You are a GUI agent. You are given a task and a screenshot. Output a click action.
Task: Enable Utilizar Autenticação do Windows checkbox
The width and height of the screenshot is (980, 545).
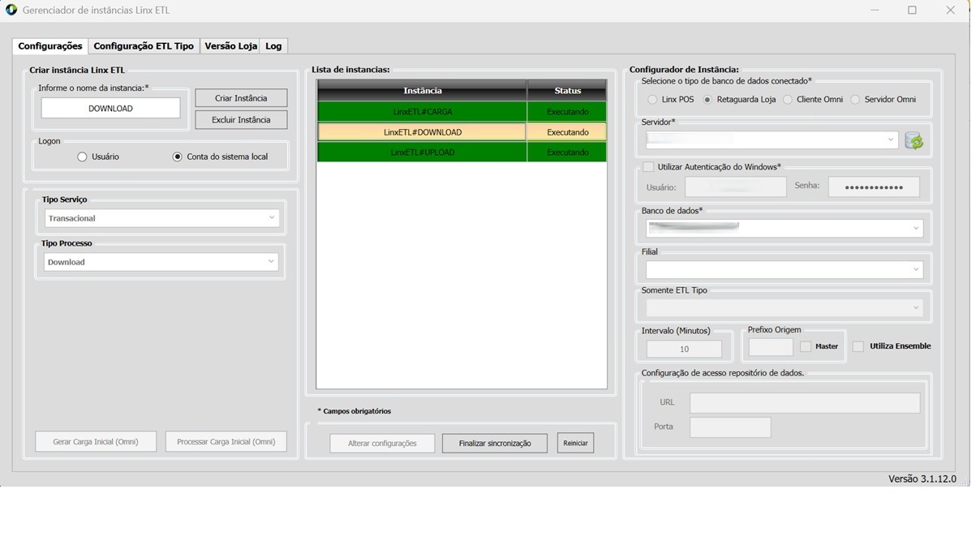pos(648,167)
